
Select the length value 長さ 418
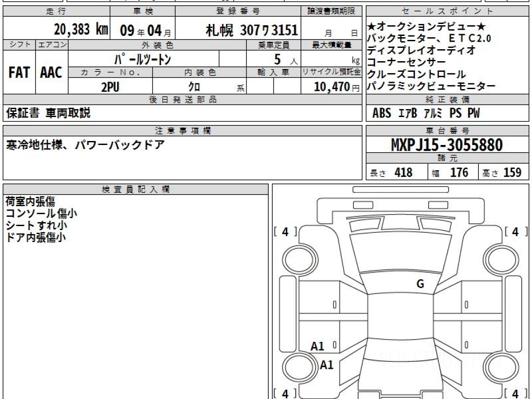coord(391,172)
